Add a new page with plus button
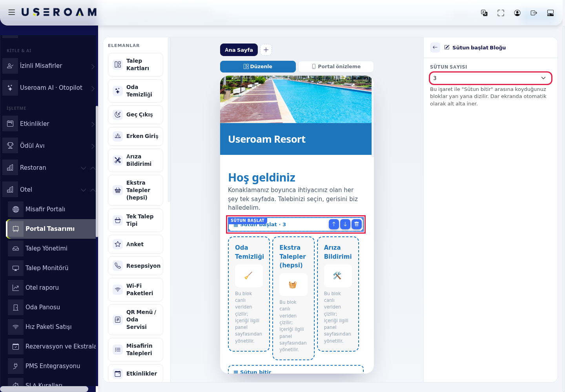The width and height of the screenshot is (565, 392). [x=266, y=50]
